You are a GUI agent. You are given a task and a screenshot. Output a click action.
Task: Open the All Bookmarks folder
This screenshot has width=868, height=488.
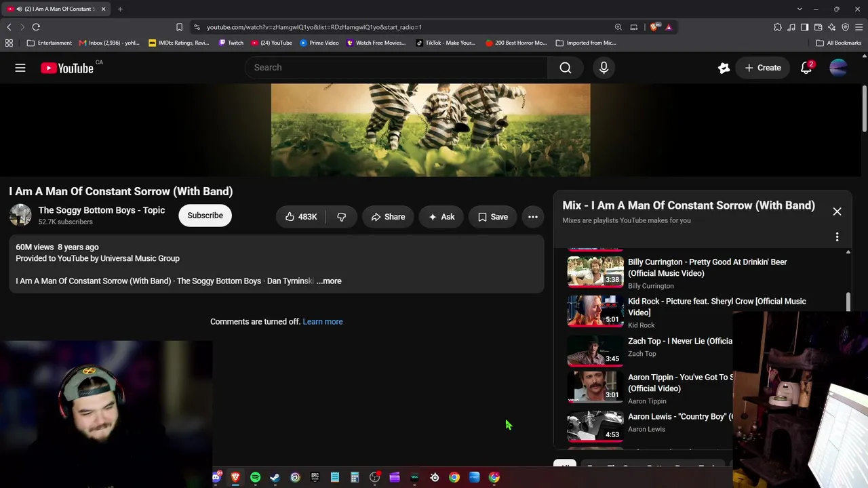tap(839, 43)
